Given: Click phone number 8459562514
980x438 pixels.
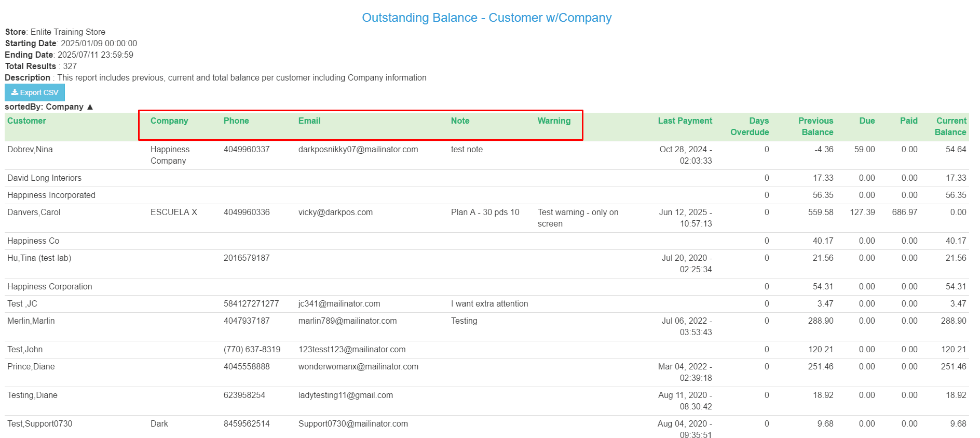Looking at the screenshot, I should 247,423.
